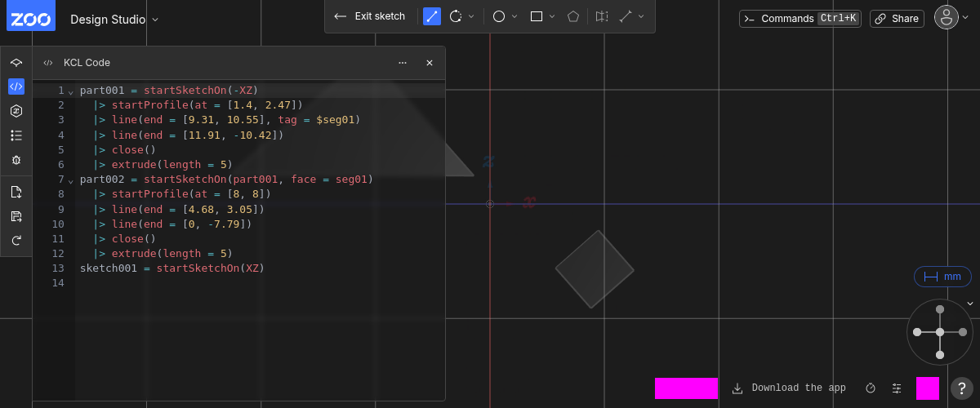Screen dimensions: 980x408
Task: Open the rectangle tool dropdown arrow
Action: pyautogui.click(x=552, y=16)
